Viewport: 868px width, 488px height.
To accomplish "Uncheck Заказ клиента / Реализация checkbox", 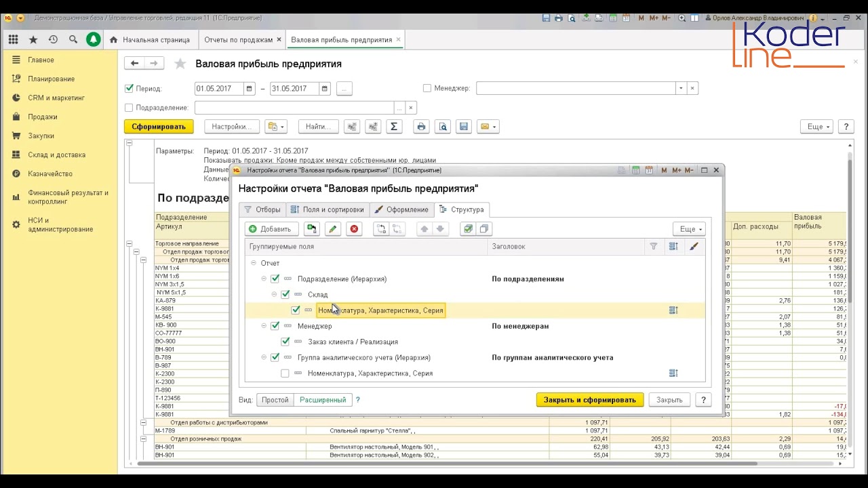I will tap(285, 342).
